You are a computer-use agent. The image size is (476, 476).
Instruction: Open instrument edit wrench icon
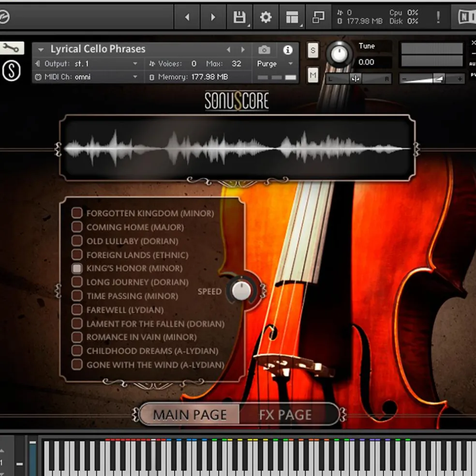click(11, 48)
